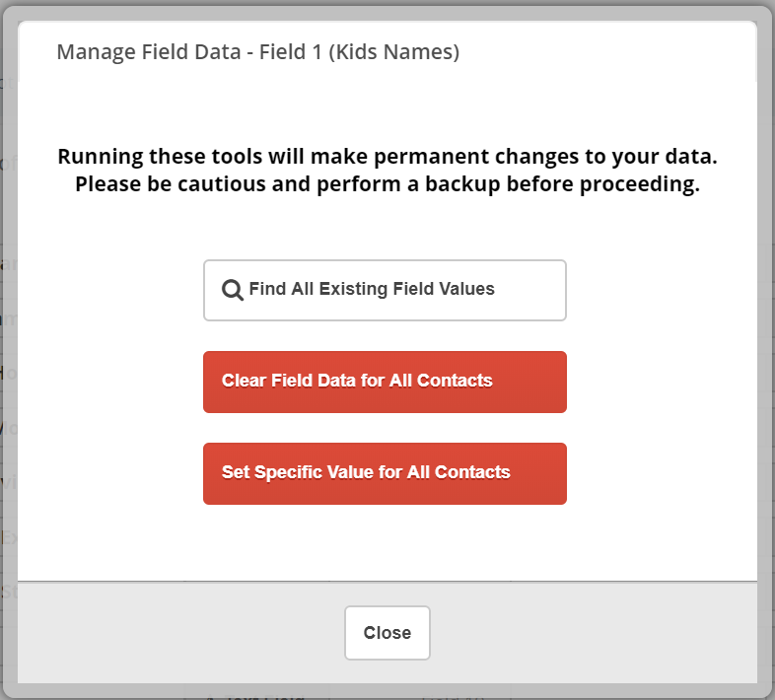Click the white space below the red buttons
Image resolution: width=775 pixels, height=700 pixels.
(x=387, y=542)
